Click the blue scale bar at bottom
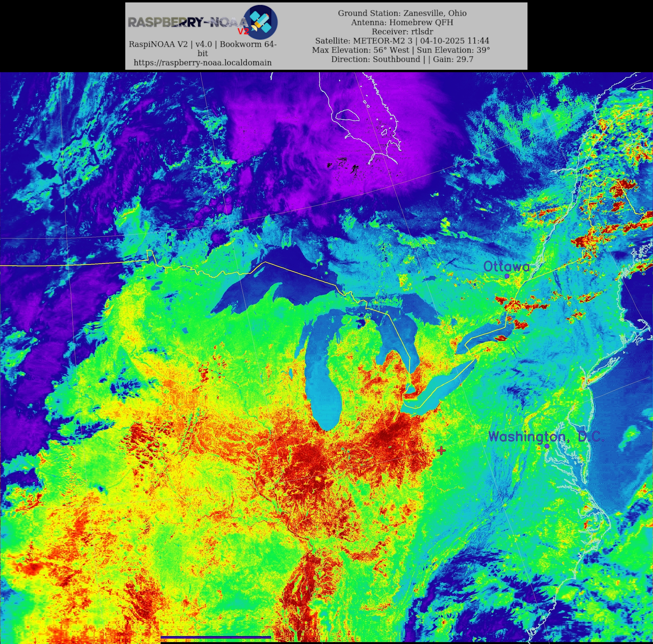The image size is (653, 644). pos(216,637)
